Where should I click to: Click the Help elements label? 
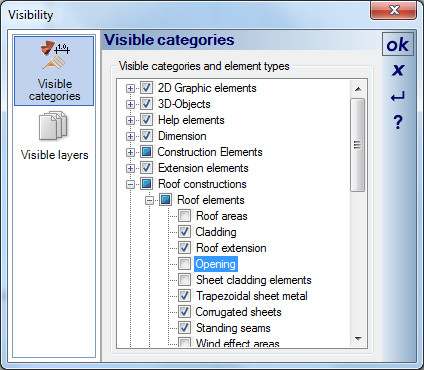point(191,120)
